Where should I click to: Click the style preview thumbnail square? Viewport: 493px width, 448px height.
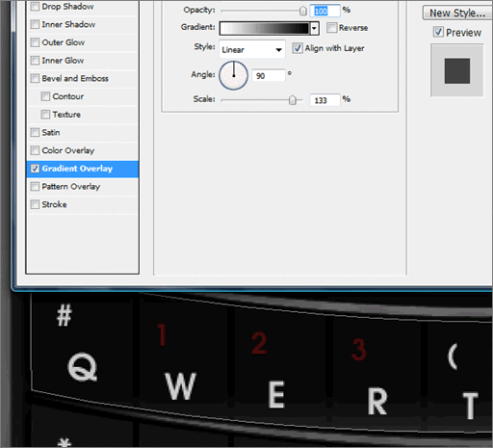tap(457, 71)
